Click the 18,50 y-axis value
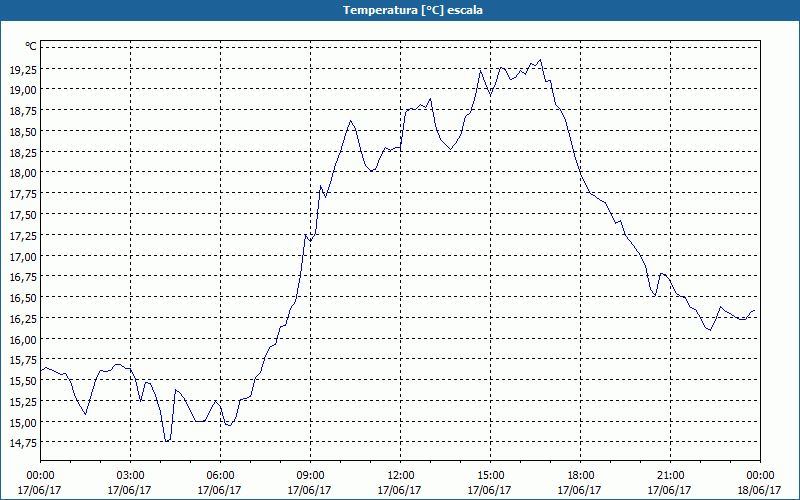The height and width of the screenshot is (500, 800). click(23, 132)
